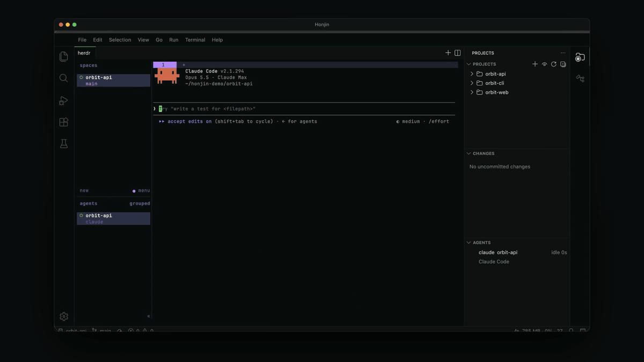
Task: Toggle the grouped agents view
Action: point(140,203)
